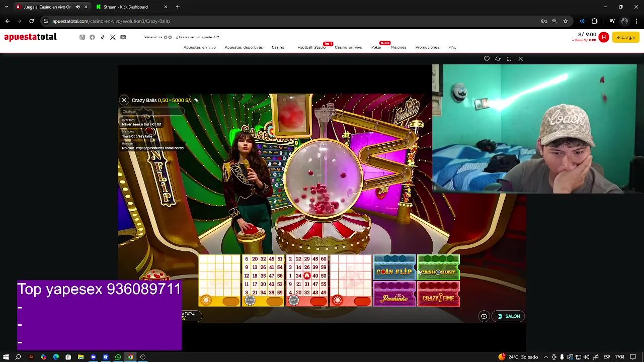The width and height of the screenshot is (644, 362).
Task: Close the game frame with X icon
Action: click(x=521, y=59)
